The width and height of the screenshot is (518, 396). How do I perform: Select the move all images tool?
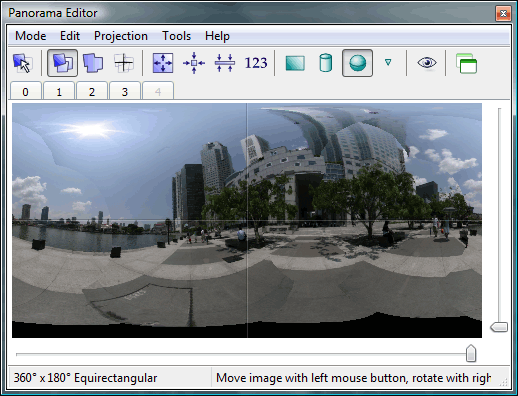pyautogui.click(x=93, y=63)
